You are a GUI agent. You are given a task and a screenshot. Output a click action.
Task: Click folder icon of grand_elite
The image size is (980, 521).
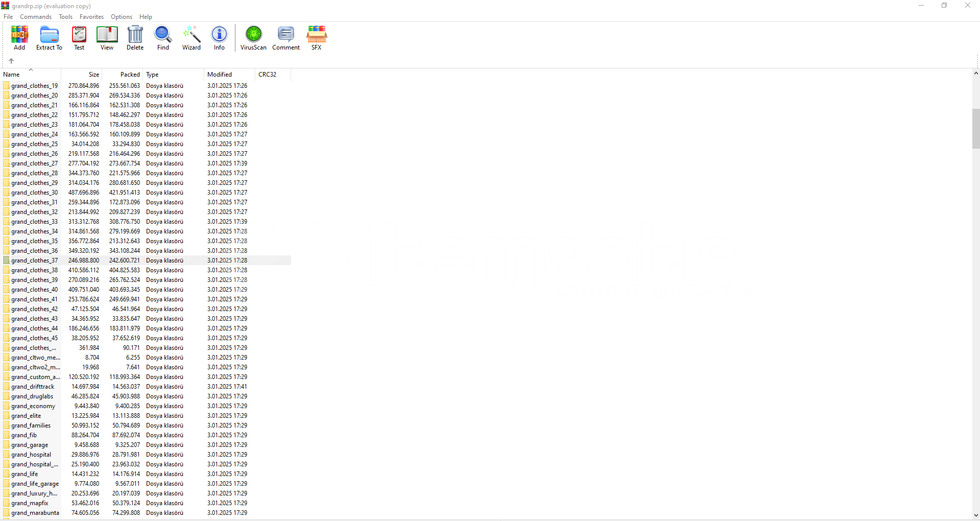[6, 416]
